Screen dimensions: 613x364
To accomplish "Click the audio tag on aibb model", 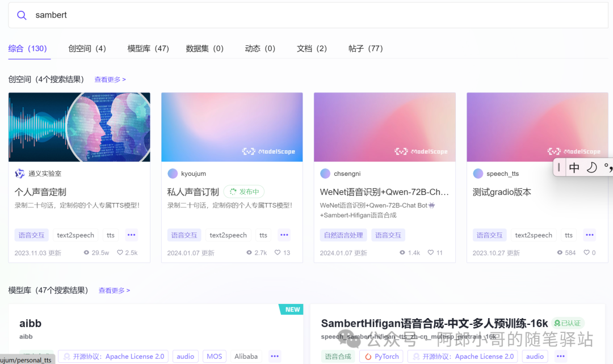I will pos(185,356).
